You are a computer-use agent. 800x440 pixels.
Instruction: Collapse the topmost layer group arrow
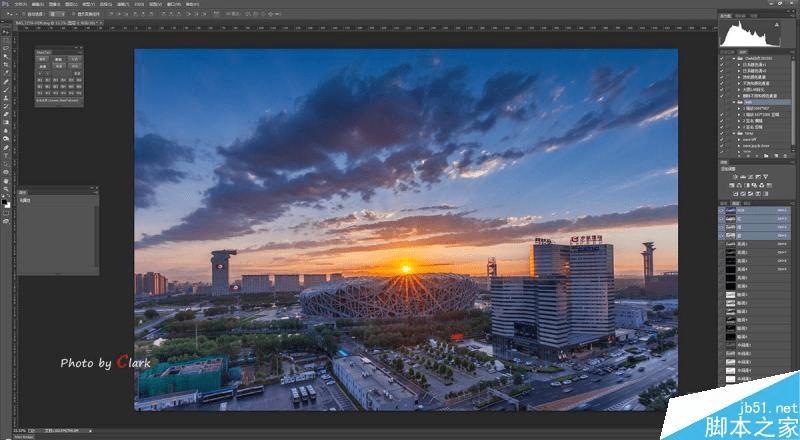[734, 58]
